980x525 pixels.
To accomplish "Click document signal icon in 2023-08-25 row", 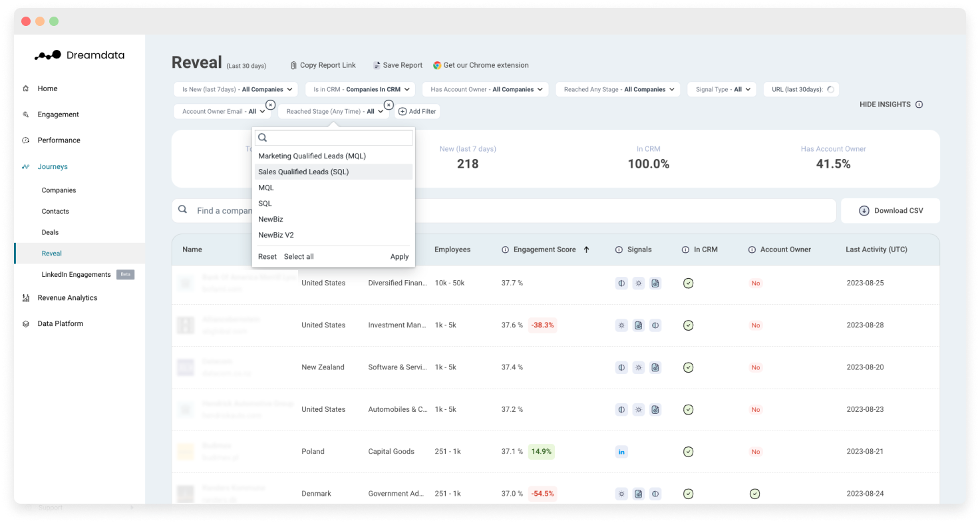I will tap(655, 283).
